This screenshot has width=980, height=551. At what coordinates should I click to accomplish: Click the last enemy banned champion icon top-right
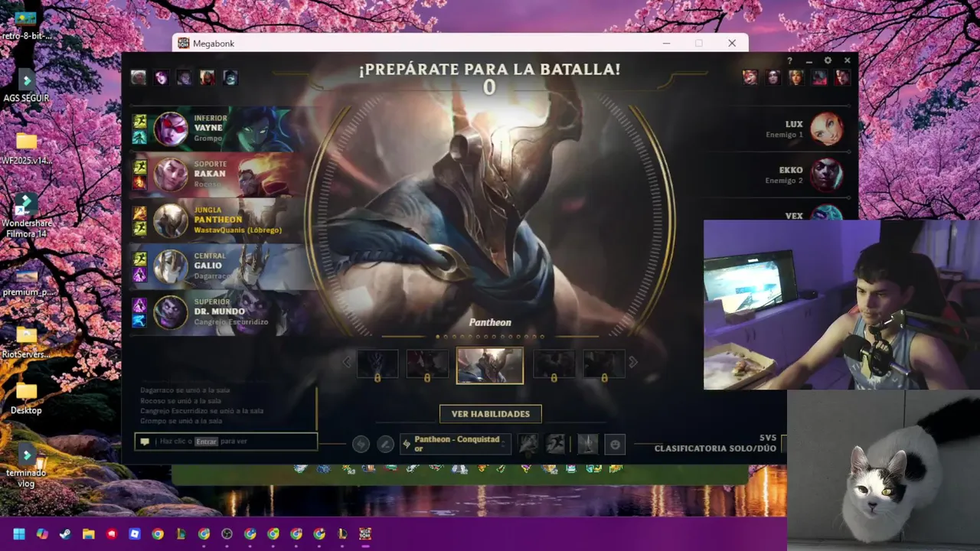coord(842,77)
